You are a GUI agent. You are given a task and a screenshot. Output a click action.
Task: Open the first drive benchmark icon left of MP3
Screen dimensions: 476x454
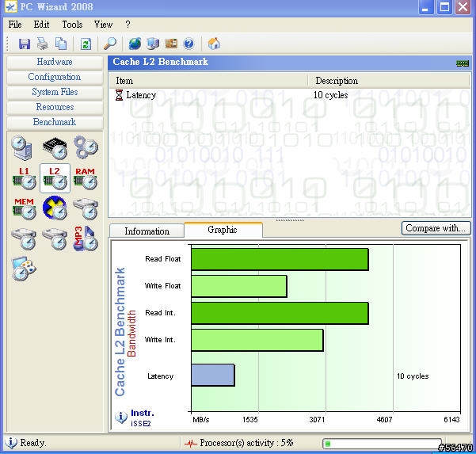coord(24,239)
